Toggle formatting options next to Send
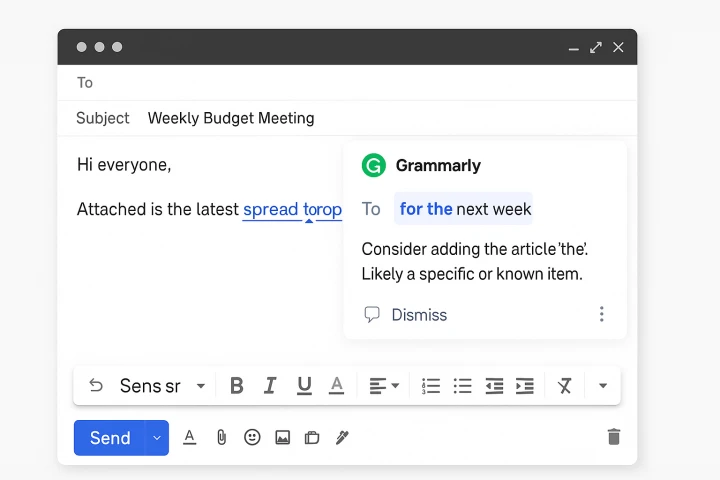The width and height of the screenshot is (720, 480). (x=190, y=437)
